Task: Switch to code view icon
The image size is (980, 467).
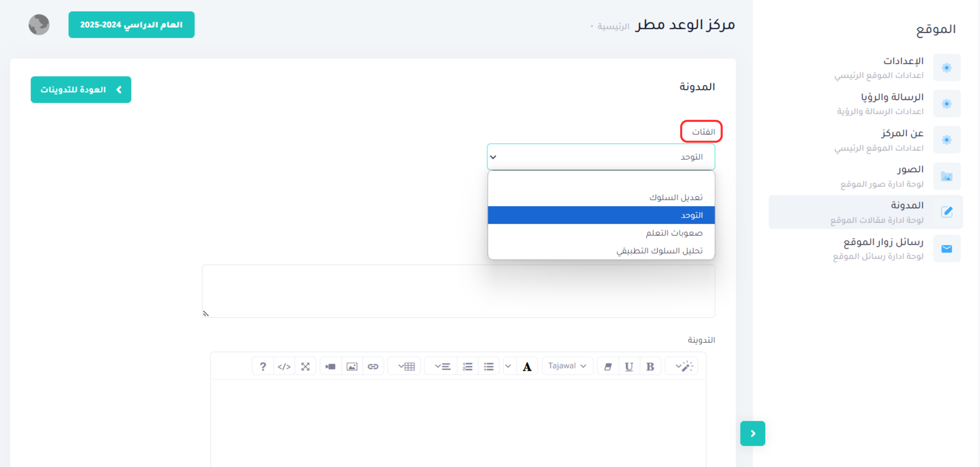Action: click(284, 366)
